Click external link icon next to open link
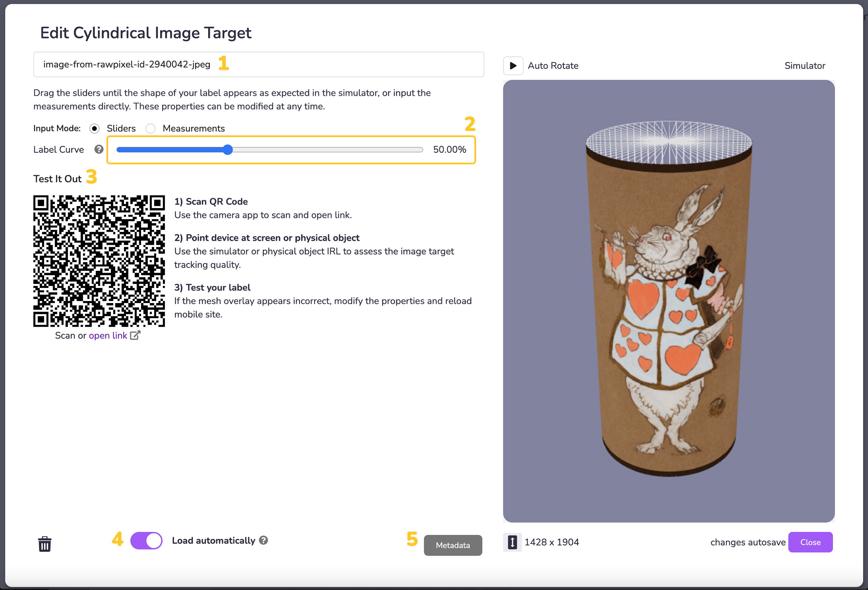 pos(135,335)
